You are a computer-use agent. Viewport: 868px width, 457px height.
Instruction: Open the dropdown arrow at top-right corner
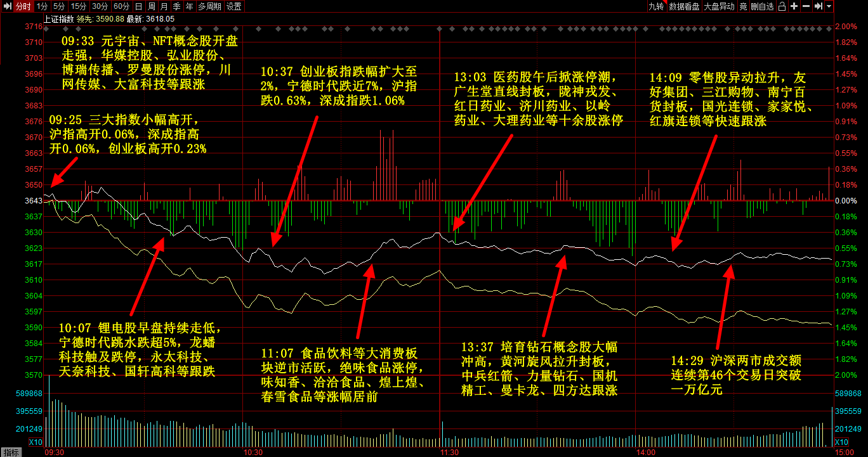point(829,6)
